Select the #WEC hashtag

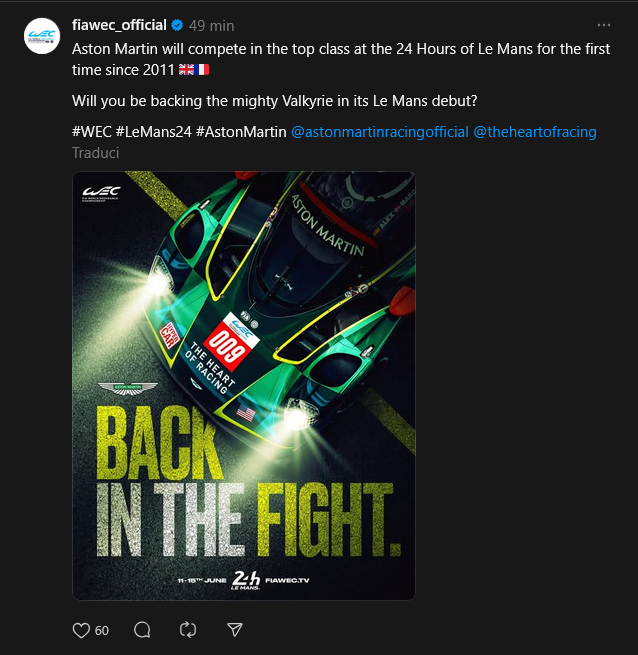(x=92, y=132)
